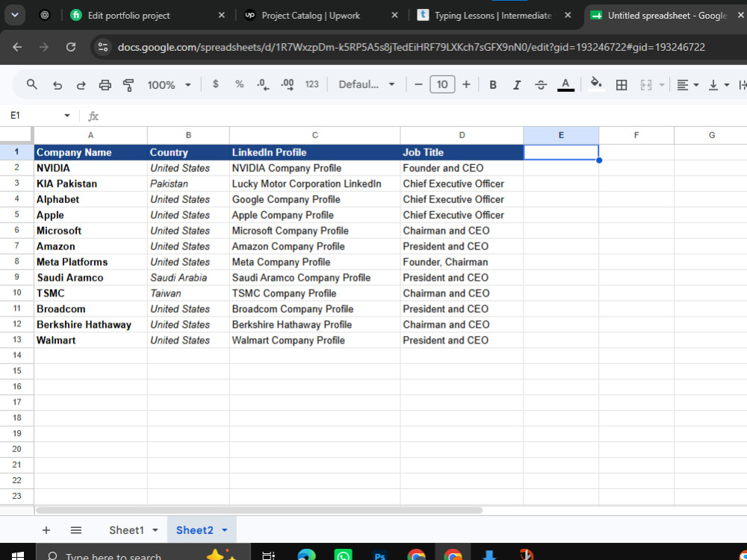Switch to Sheet1 tab

tap(126, 530)
